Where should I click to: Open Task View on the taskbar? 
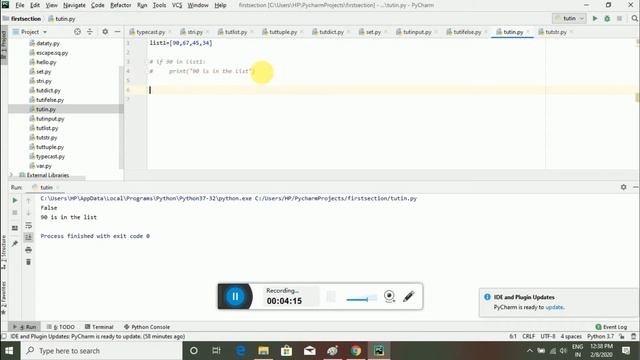click(216, 351)
